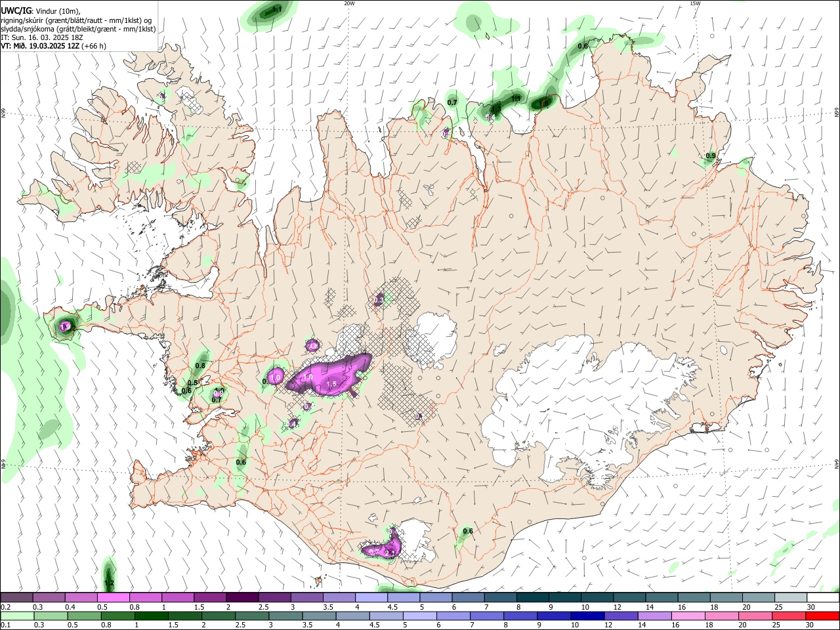Click the UWC/IG title text

coord(16,11)
